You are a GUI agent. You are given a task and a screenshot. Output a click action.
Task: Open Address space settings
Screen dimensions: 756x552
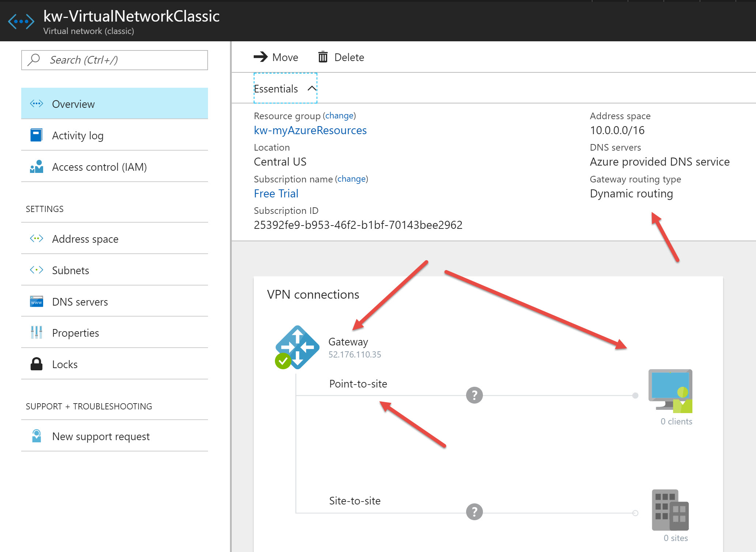114,239
